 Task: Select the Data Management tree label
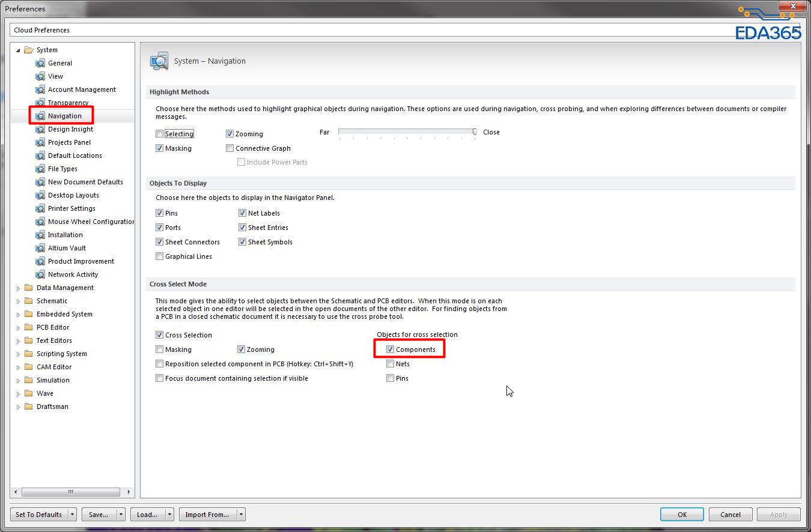(x=65, y=288)
